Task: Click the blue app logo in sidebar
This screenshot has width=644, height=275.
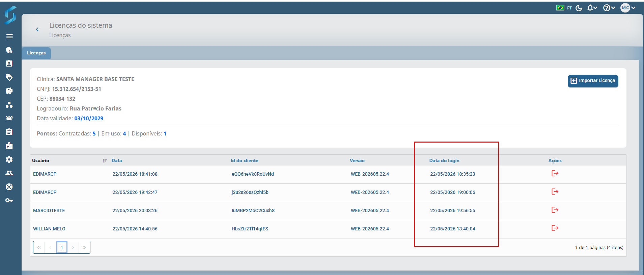Action: pyautogui.click(x=10, y=15)
